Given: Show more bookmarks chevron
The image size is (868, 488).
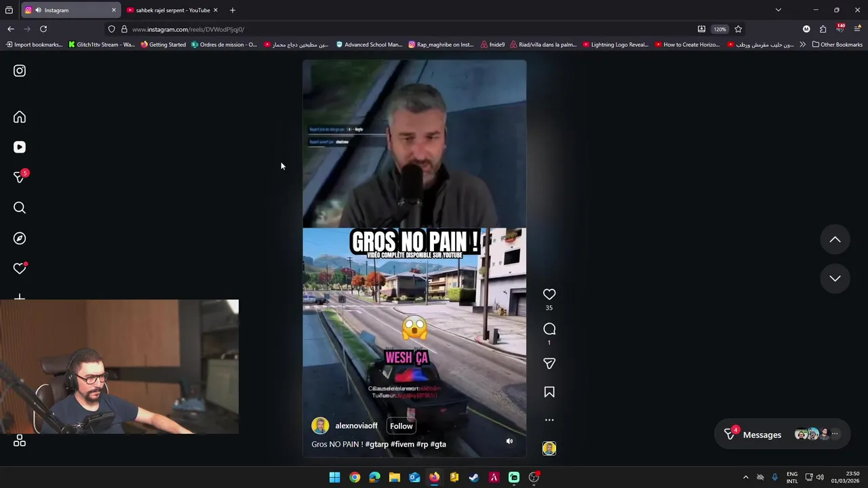Looking at the screenshot, I should 802,45.
